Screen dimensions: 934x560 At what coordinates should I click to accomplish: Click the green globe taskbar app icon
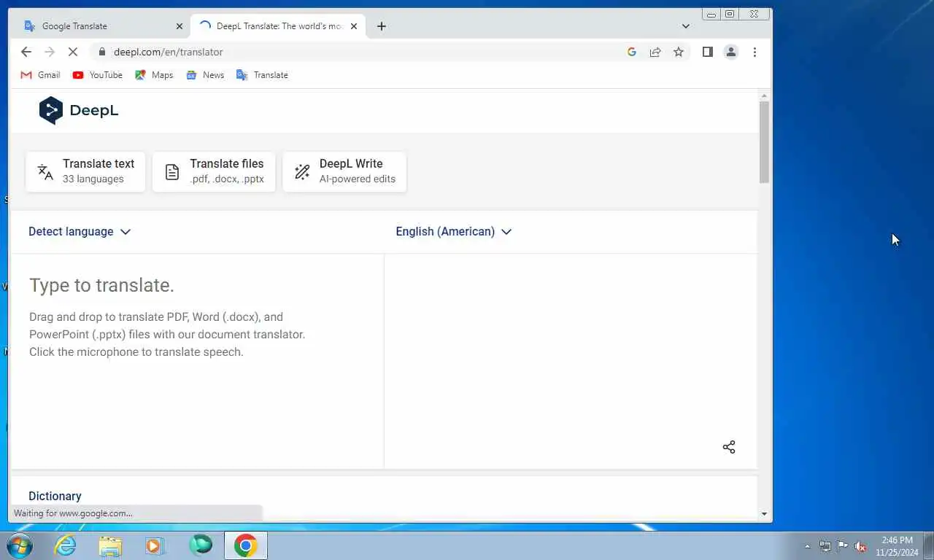[x=201, y=545]
